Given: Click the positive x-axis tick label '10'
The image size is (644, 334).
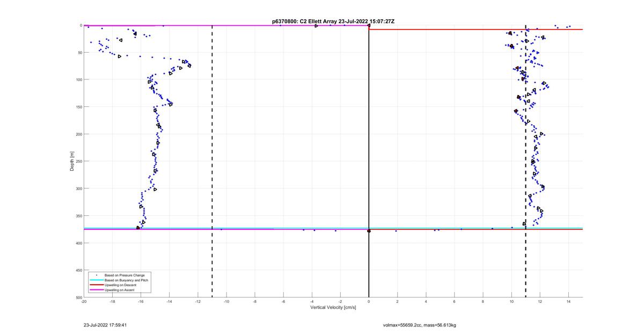Looking at the screenshot, I should point(511,301).
